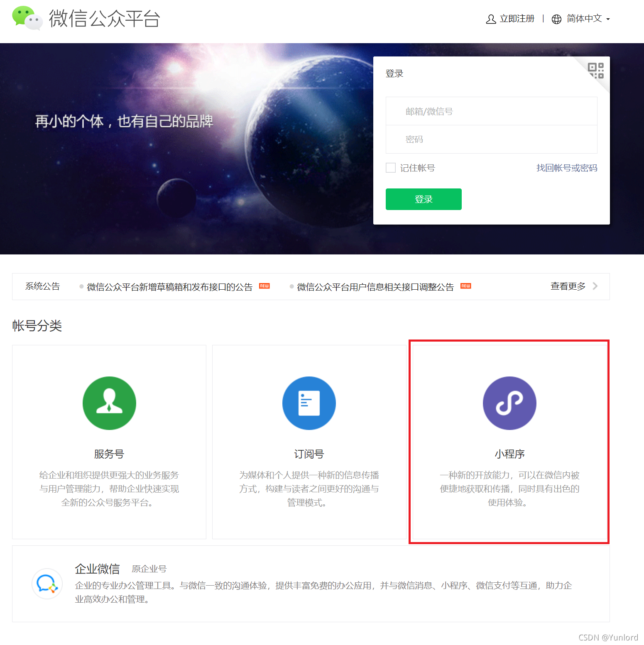Click the user icon beside 立即注册
644x645 pixels.
491,19
